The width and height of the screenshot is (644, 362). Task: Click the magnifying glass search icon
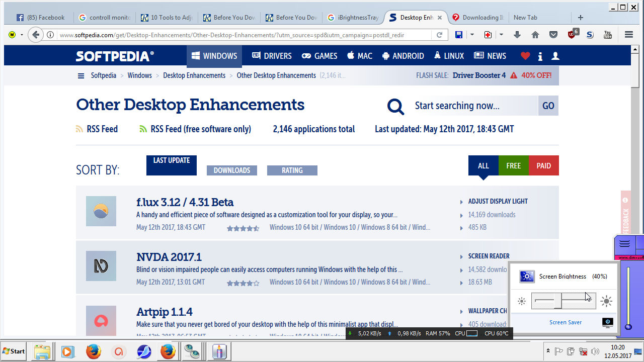click(x=396, y=106)
